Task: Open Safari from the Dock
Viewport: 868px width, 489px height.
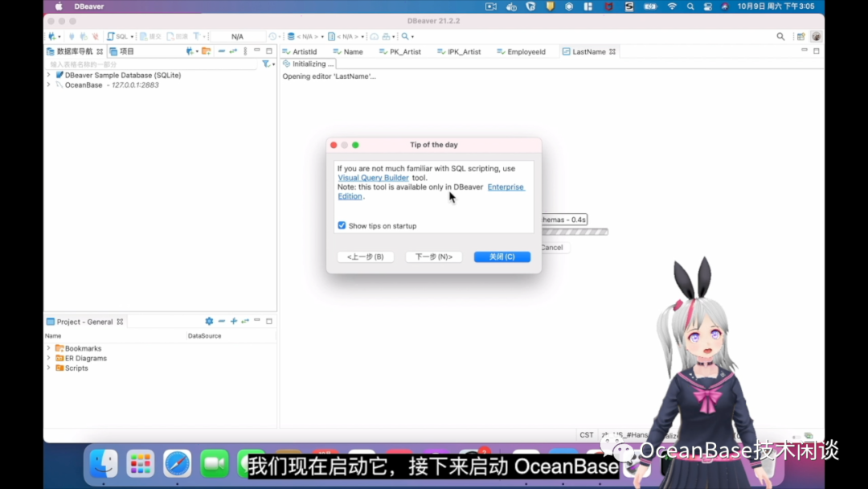Action: [x=177, y=463]
